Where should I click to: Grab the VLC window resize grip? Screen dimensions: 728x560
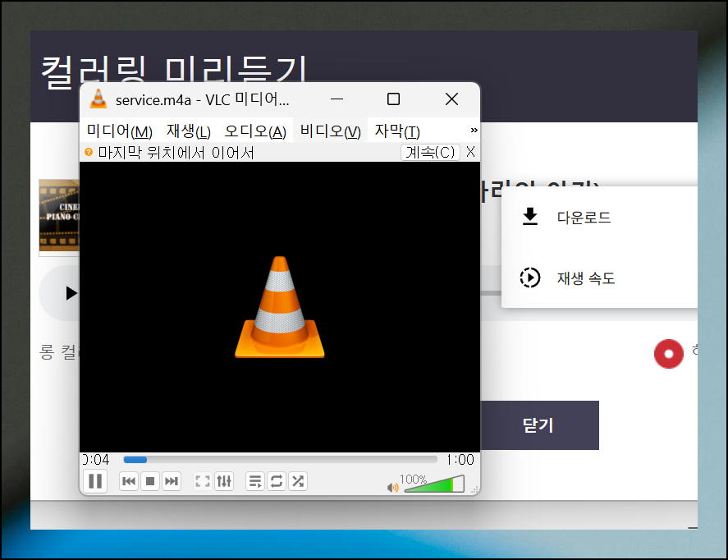475,489
